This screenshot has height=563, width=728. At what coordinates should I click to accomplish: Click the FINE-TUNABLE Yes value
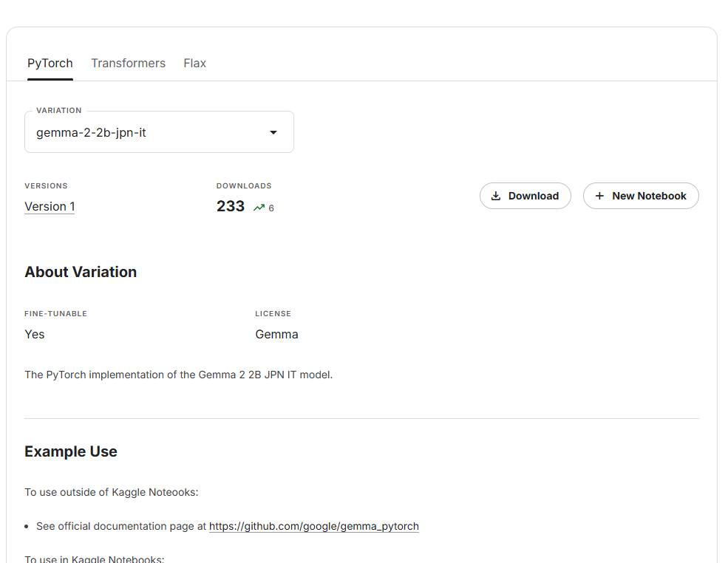point(34,334)
